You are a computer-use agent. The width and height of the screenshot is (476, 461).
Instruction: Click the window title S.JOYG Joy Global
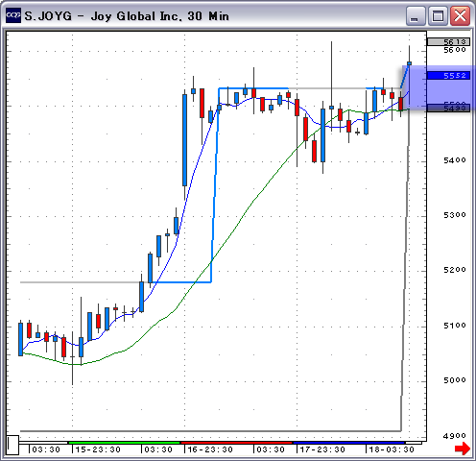(127, 16)
